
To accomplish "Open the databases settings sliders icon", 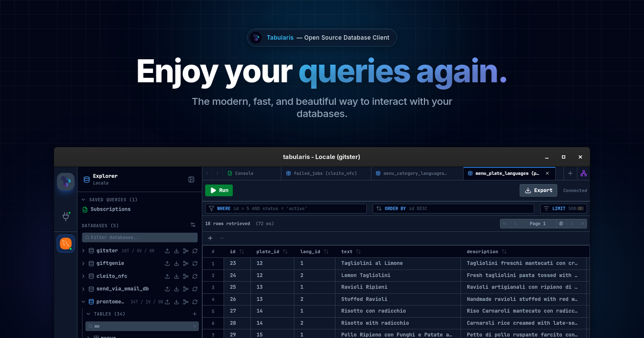I will point(193,225).
